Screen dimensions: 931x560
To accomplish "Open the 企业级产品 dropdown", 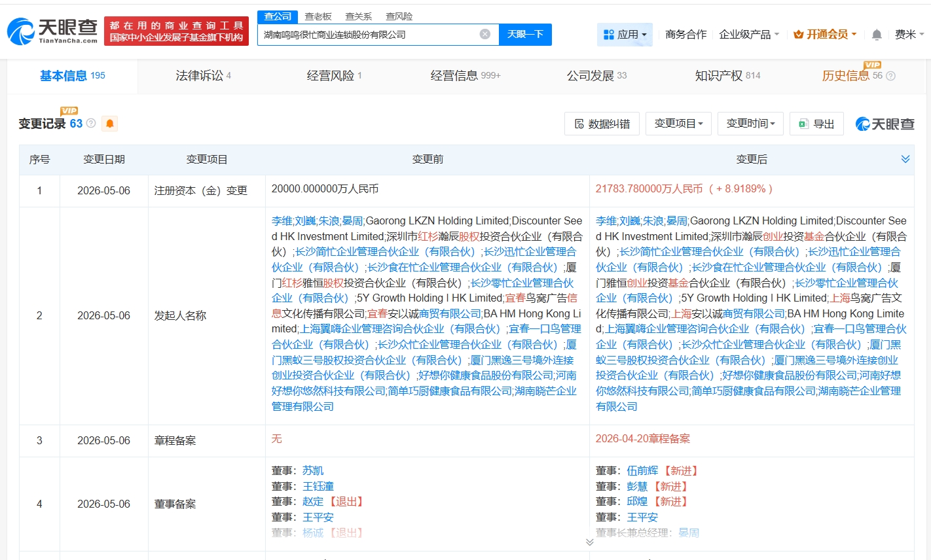I will (x=749, y=35).
